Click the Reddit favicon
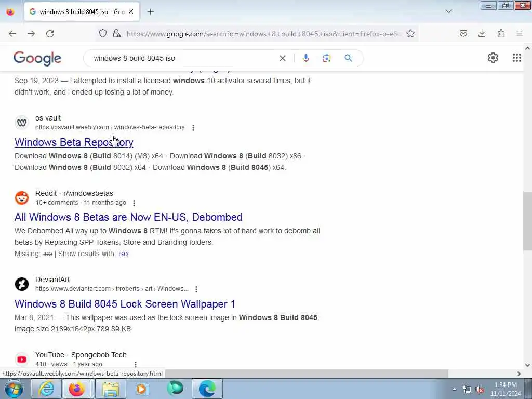This screenshot has width=532, height=399. click(x=22, y=198)
